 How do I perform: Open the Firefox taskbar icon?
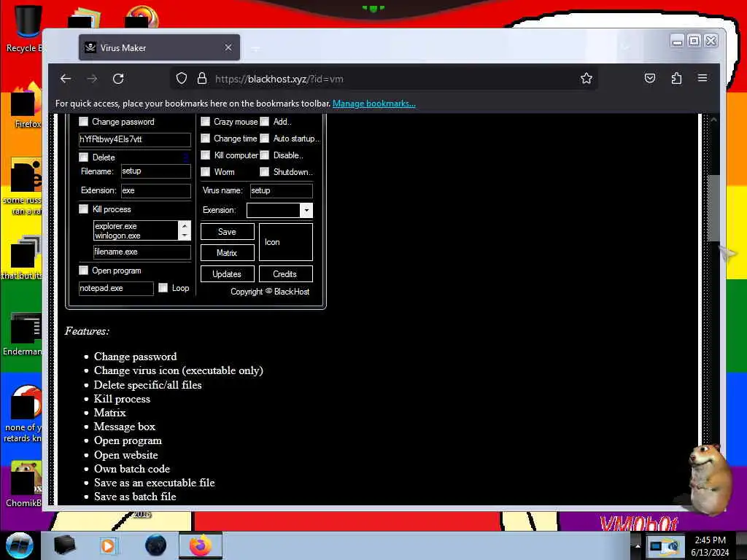tap(201, 545)
